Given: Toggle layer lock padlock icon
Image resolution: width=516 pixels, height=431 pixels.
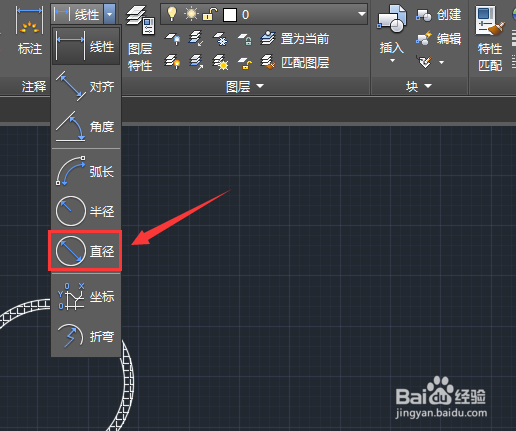Looking at the screenshot, I should click(210, 14).
